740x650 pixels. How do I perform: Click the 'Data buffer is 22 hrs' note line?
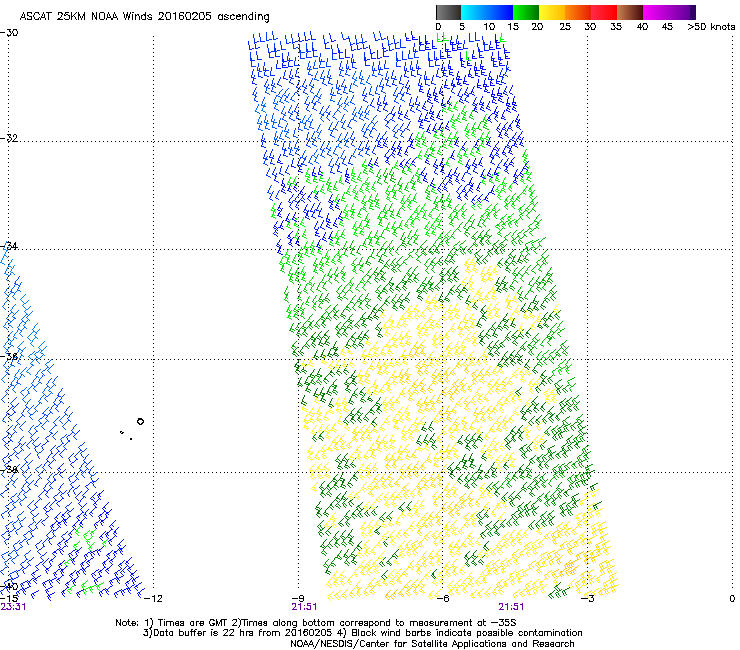pyautogui.click(x=362, y=633)
